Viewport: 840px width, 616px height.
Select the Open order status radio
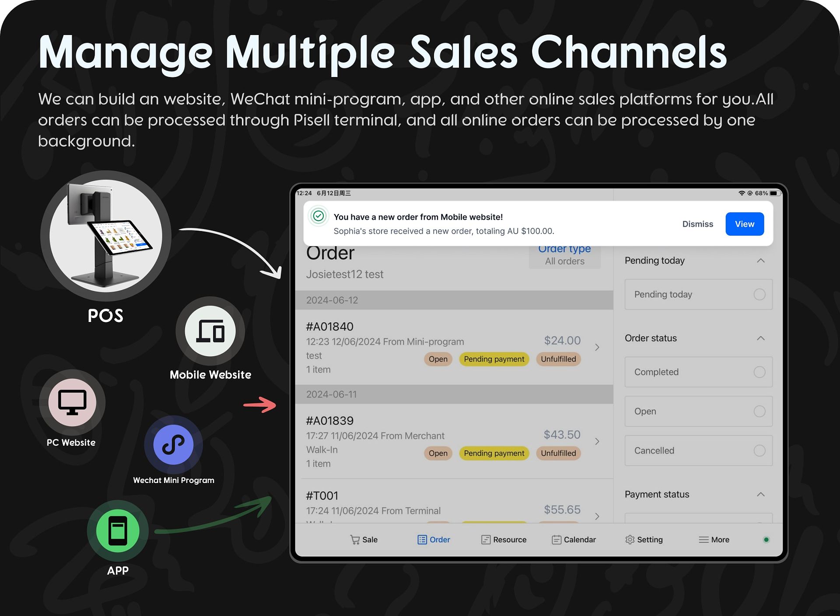(759, 411)
